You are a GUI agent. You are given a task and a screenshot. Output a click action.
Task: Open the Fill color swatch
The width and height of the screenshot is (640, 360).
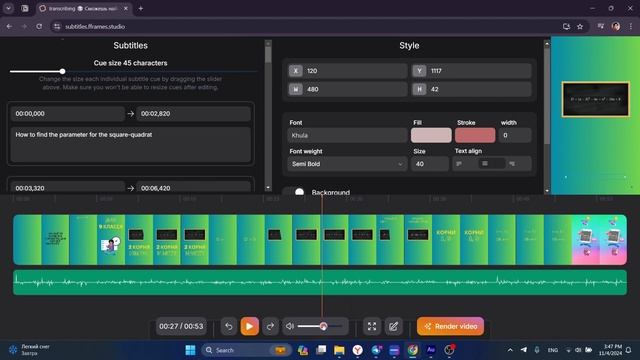(431, 135)
